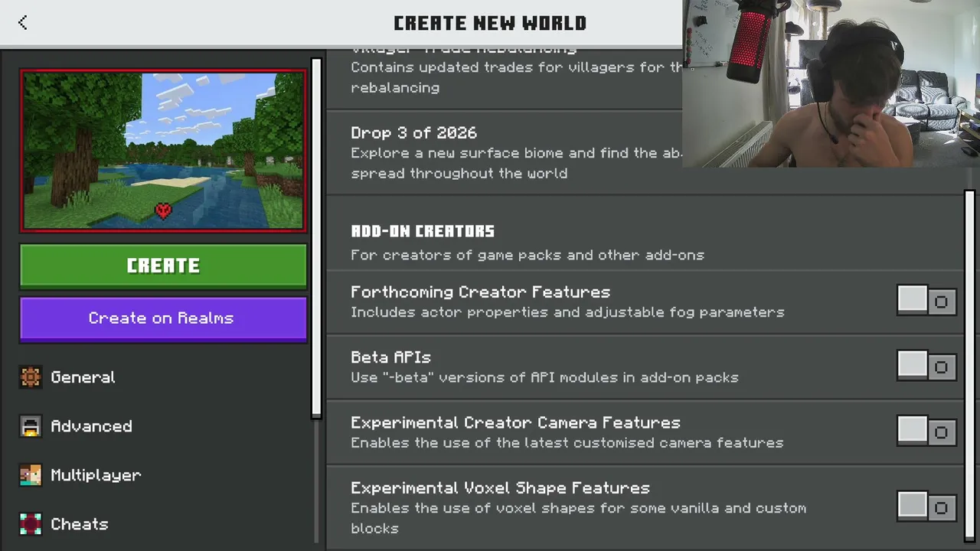
Task: Click 'For creators of game packs' subtitle
Action: click(528, 255)
